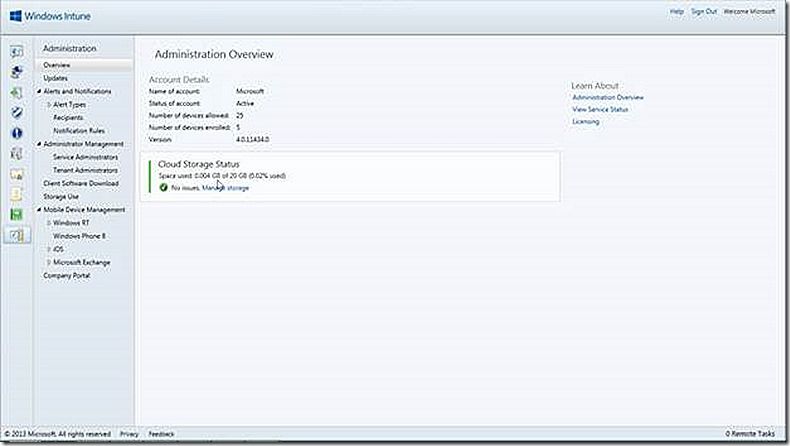
Task: Click the green No issues checkmark icon
Action: point(163,187)
